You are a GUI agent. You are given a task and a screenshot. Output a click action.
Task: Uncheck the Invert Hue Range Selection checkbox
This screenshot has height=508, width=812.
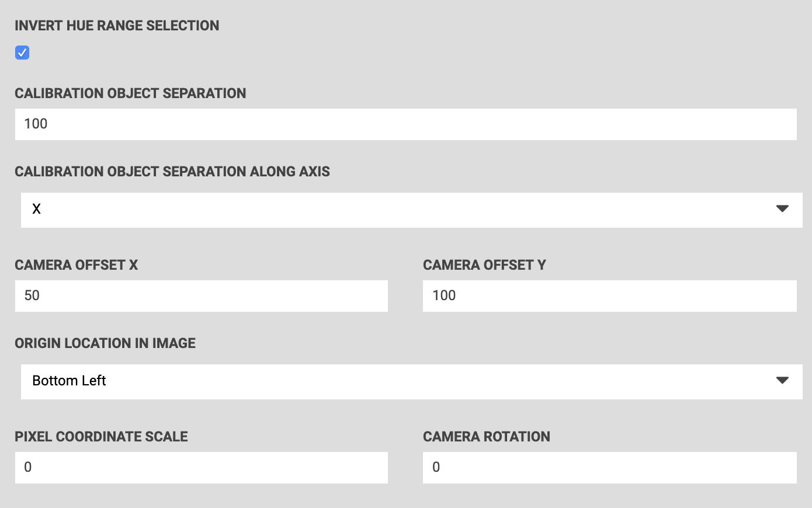click(22, 53)
